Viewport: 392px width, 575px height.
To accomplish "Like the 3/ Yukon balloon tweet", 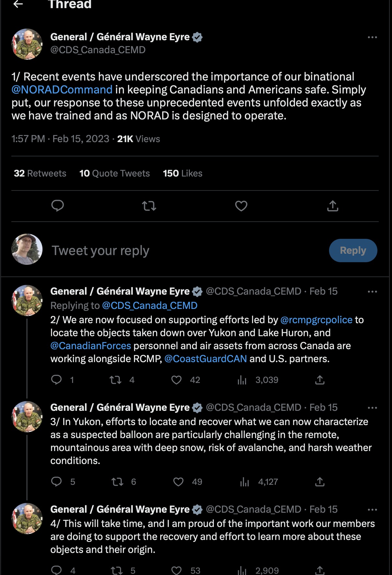I will [x=178, y=482].
